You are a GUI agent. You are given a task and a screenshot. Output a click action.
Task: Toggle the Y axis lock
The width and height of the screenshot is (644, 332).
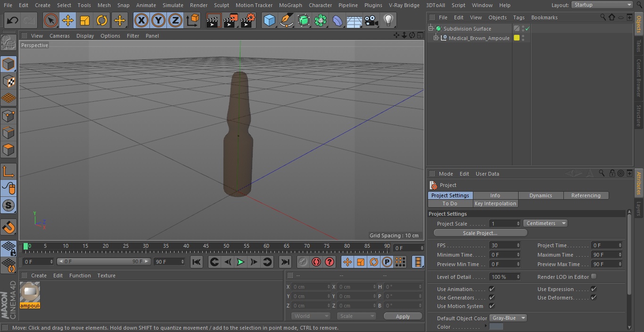(x=158, y=20)
